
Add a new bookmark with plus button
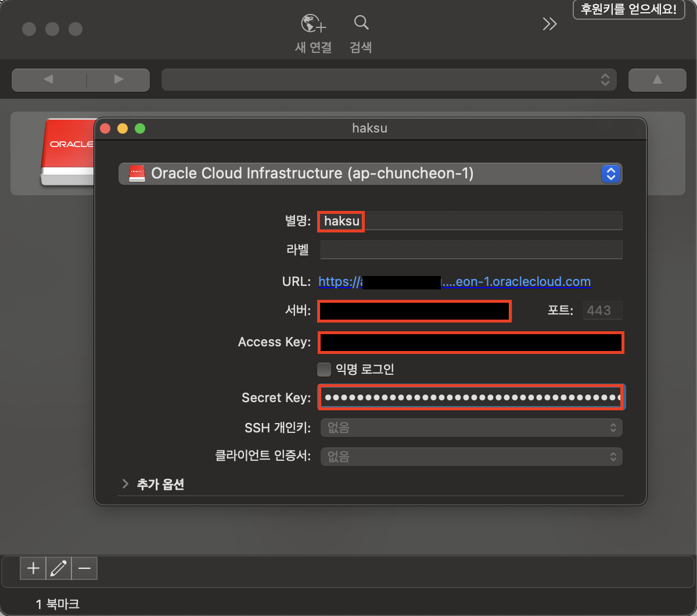pos(33,568)
